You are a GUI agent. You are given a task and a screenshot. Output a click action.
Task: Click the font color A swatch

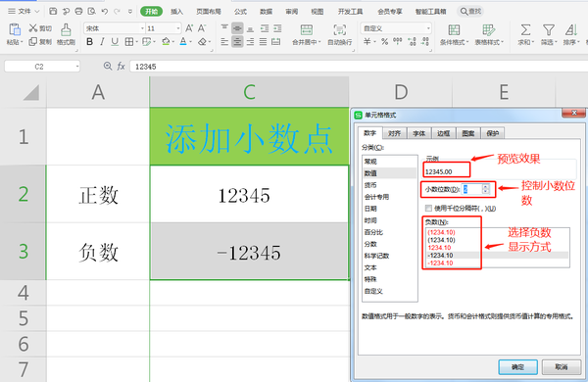(183, 41)
